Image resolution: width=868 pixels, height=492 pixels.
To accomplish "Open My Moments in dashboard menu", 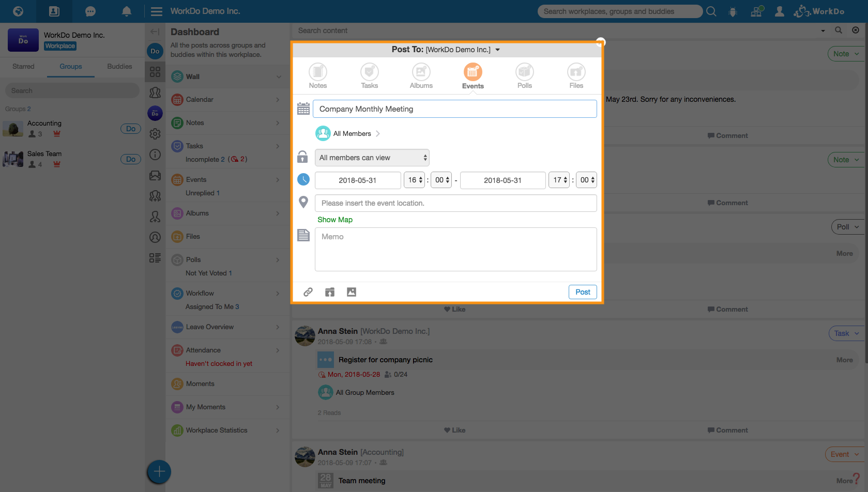I will [x=227, y=407].
